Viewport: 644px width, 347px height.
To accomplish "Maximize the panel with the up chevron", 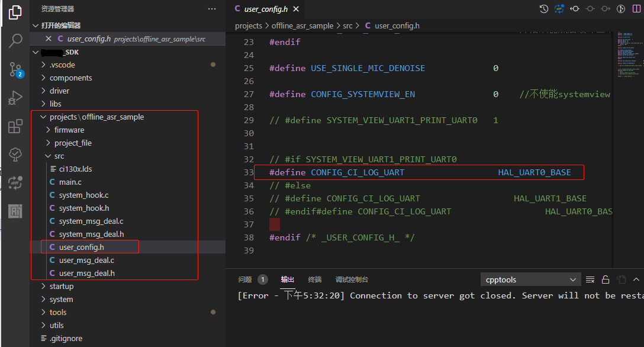I will (x=636, y=279).
